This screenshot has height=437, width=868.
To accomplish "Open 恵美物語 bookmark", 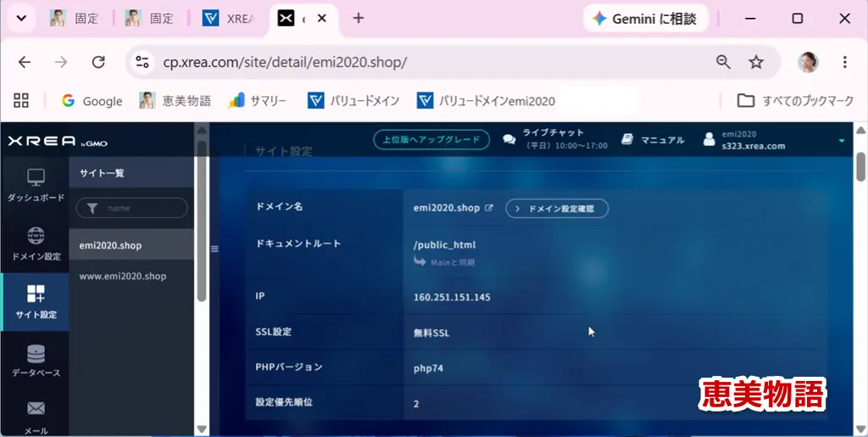I will (175, 101).
